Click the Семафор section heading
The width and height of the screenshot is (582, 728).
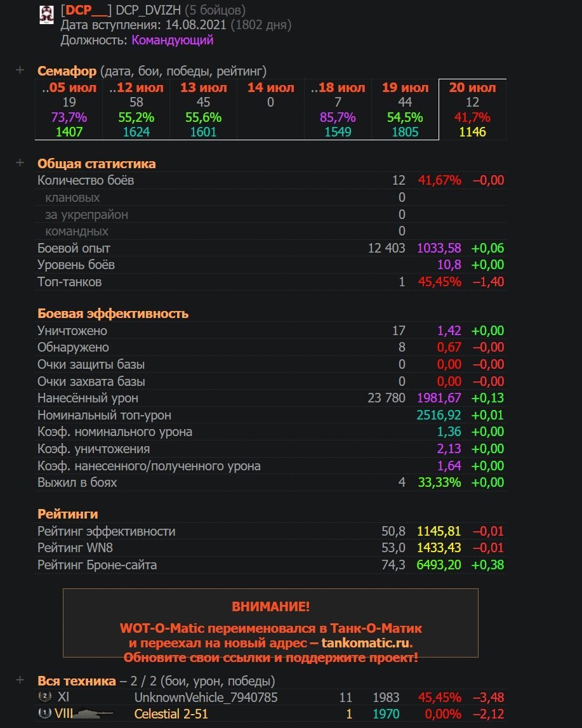(x=67, y=71)
